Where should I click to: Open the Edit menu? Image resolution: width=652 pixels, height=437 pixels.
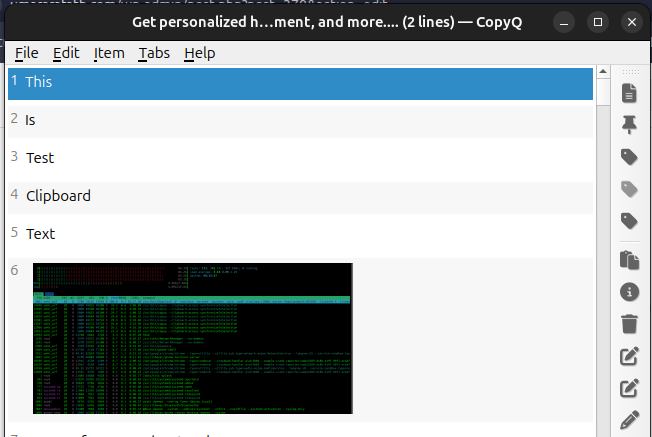66,53
